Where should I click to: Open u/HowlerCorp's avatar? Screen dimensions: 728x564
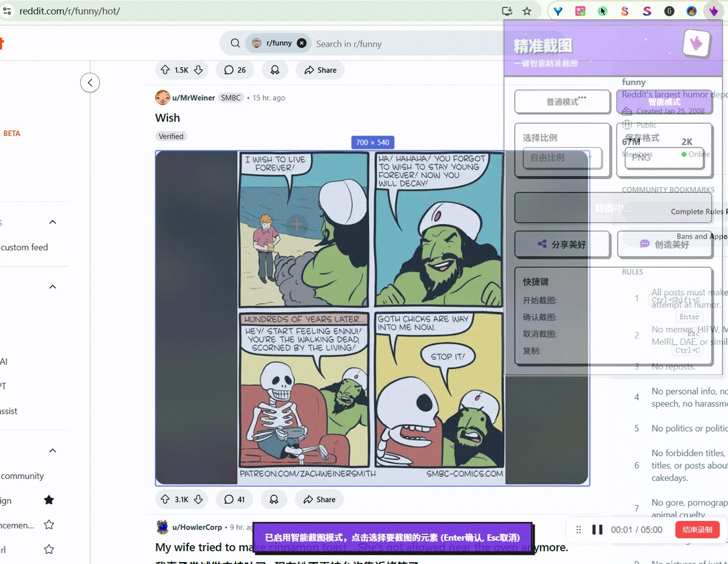tap(163, 527)
